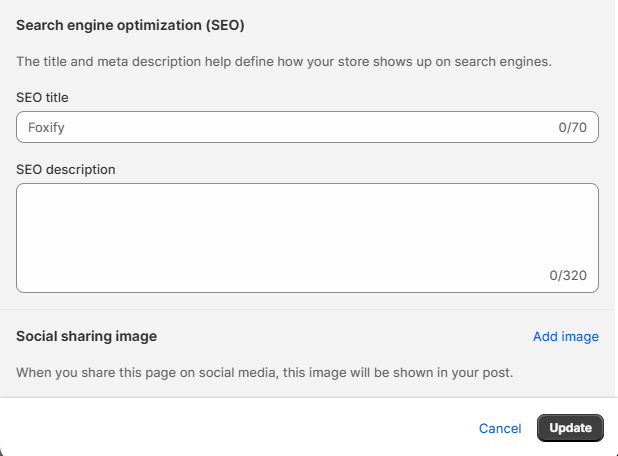Image resolution: width=618 pixels, height=456 pixels.
Task: Click the words 'search engines' in helper text
Action: tap(503, 61)
